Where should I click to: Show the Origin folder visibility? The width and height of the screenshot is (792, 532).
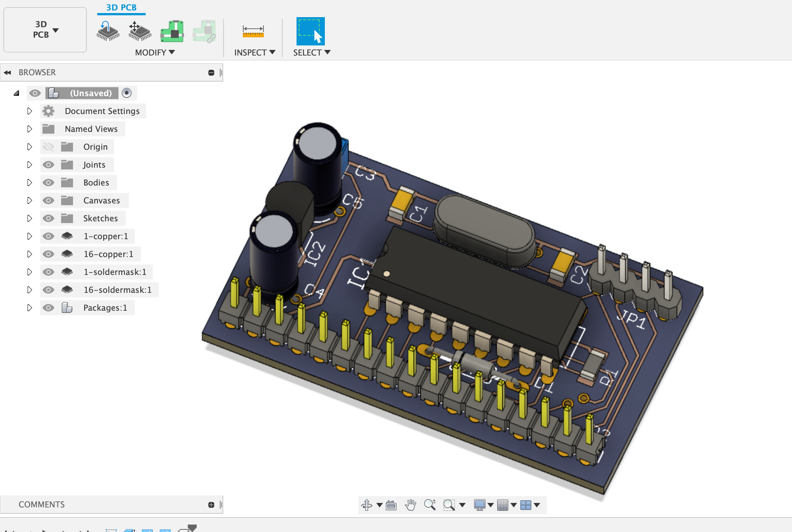pos(48,146)
